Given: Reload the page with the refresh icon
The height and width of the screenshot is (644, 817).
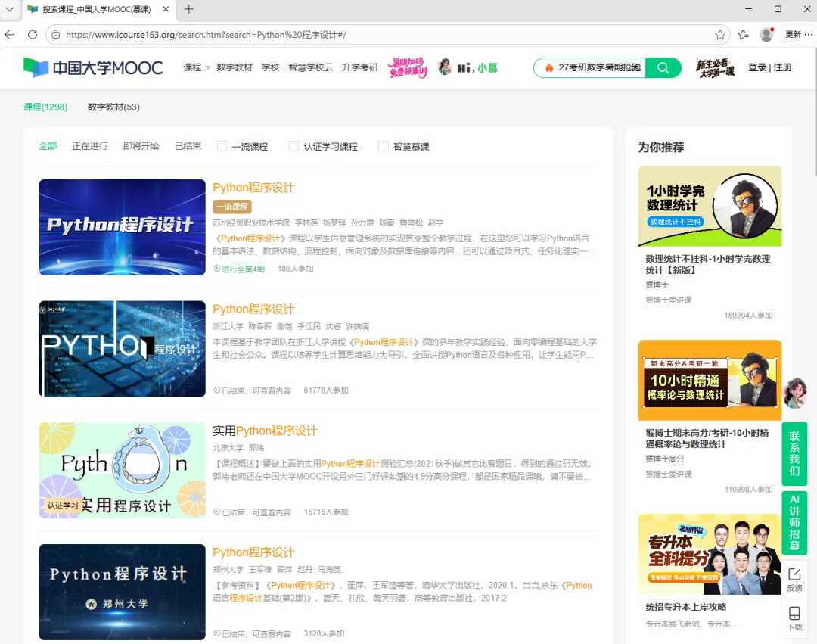Looking at the screenshot, I should [x=33, y=35].
